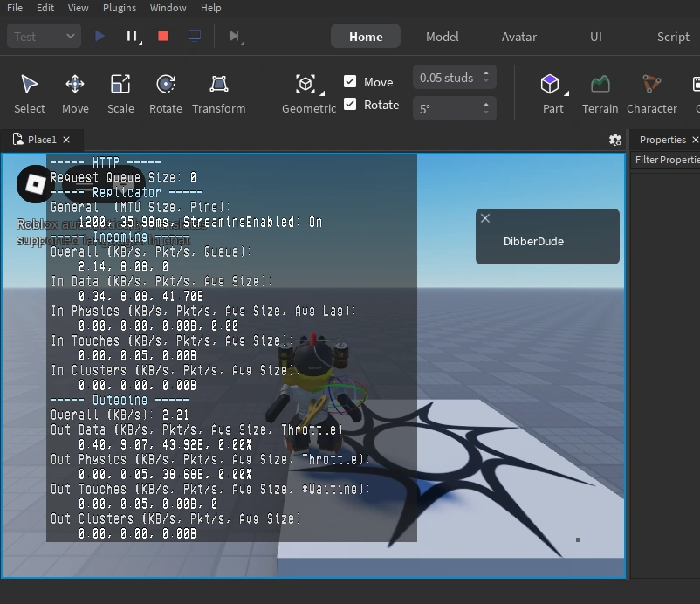Pause the simulation
The width and height of the screenshot is (700, 604).
[132, 36]
